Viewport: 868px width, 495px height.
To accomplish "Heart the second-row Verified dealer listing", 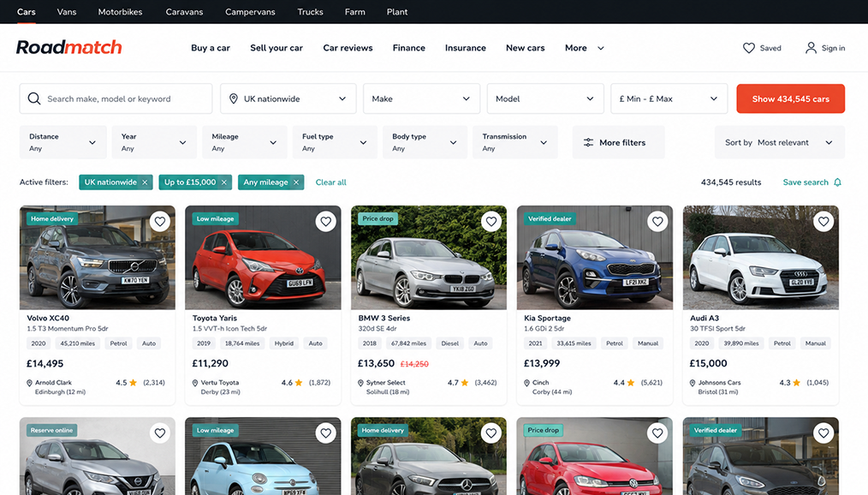I will [823, 433].
